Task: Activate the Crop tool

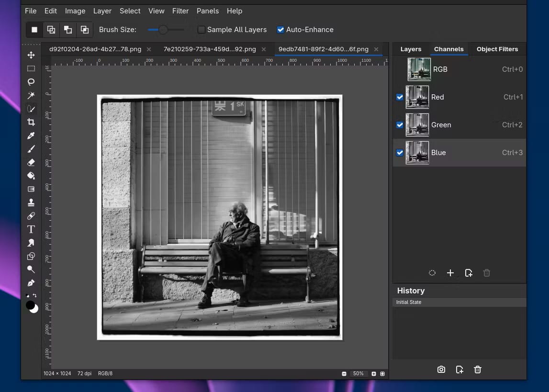Action: pos(31,122)
